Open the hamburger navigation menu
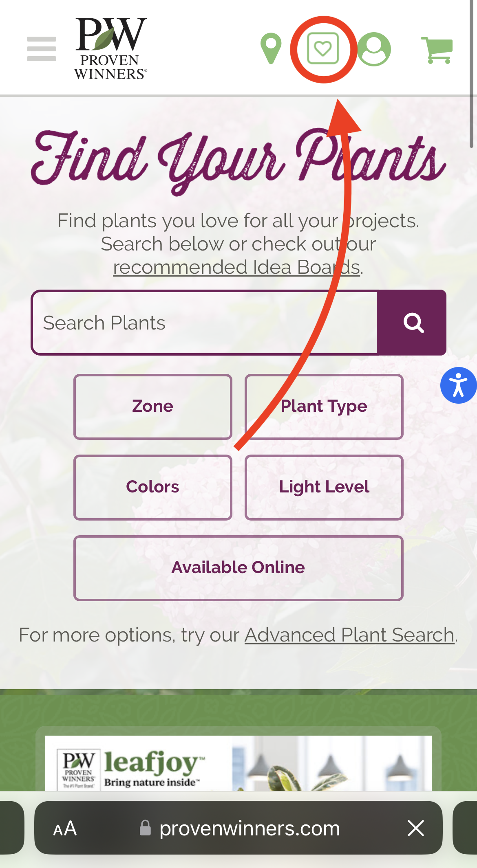The height and width of the screenshot is (868, 477). click(42, 49)
